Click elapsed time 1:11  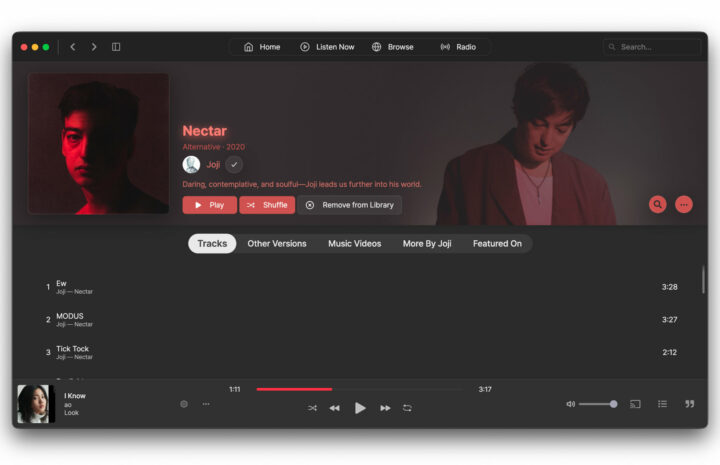coord(235,389)
